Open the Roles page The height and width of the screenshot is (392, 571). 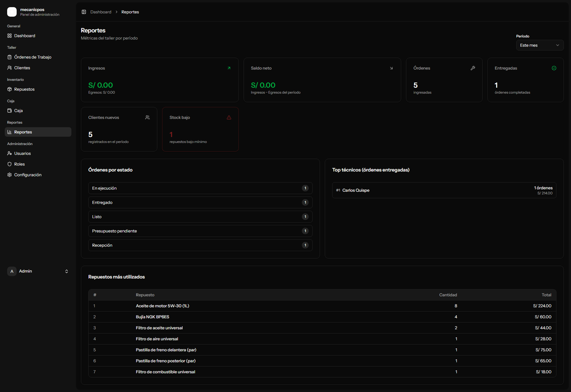pos(38,164)
